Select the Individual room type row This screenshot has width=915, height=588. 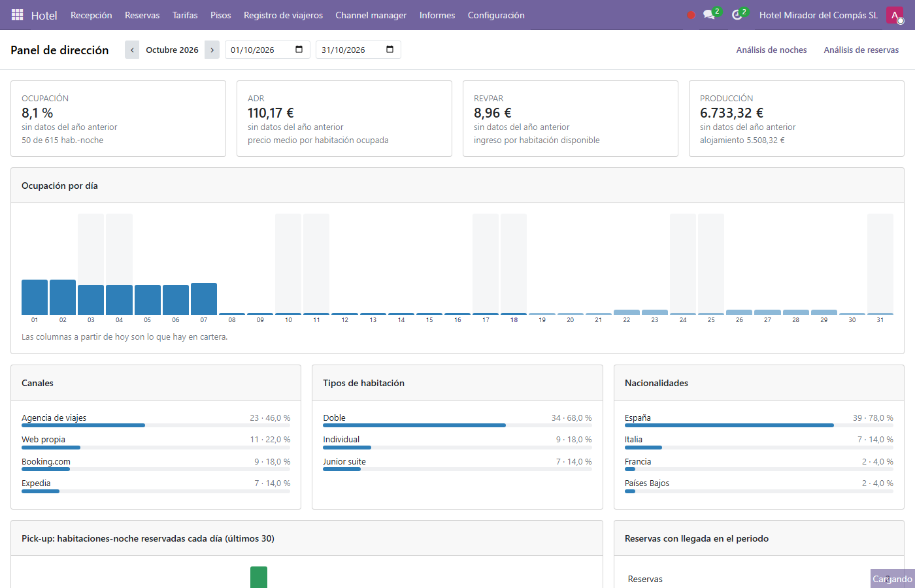[457, 442]
